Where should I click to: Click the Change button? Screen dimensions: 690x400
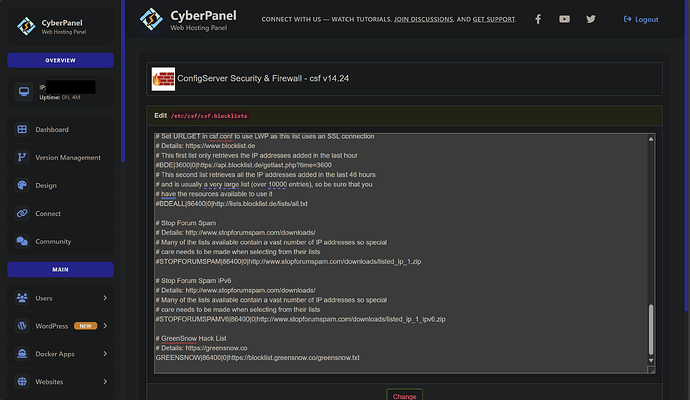coord(404,395)
